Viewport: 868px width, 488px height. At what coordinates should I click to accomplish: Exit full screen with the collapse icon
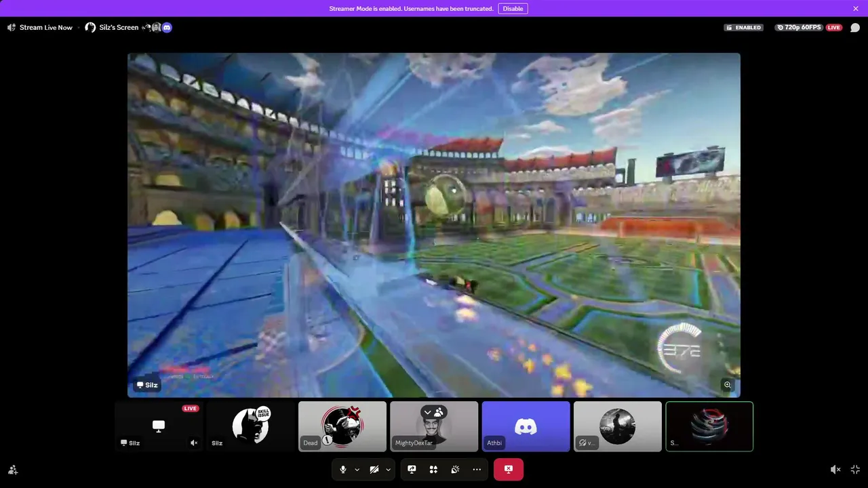click(x=855, y=470)
